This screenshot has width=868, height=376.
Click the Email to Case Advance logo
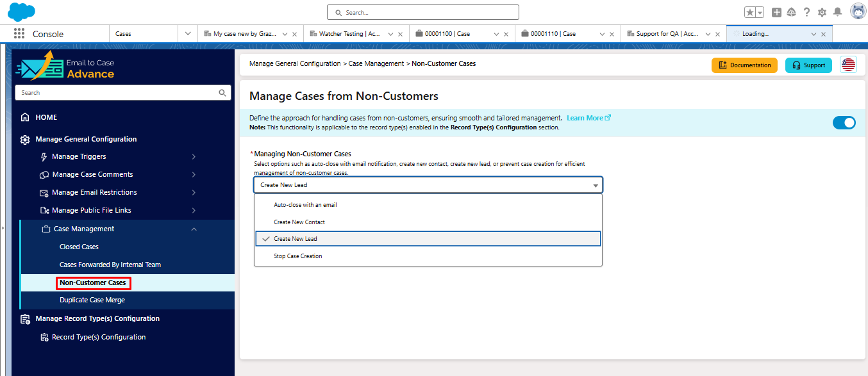(x=65, y=67)
